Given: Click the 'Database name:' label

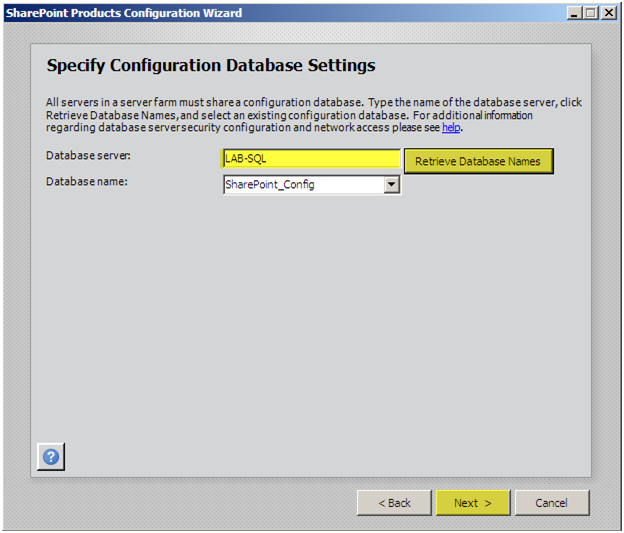Looking at the screenshot, I should click(87, 182).
